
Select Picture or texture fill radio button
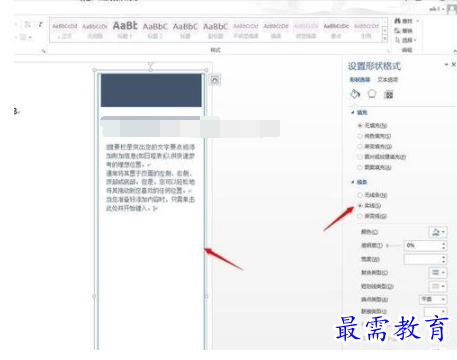click(x=360, y=157)
